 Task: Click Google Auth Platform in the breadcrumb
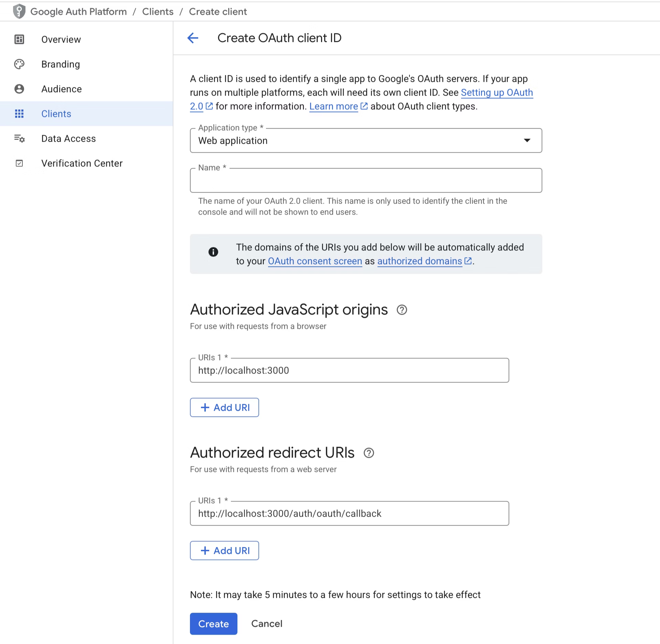tap(78, 11)
